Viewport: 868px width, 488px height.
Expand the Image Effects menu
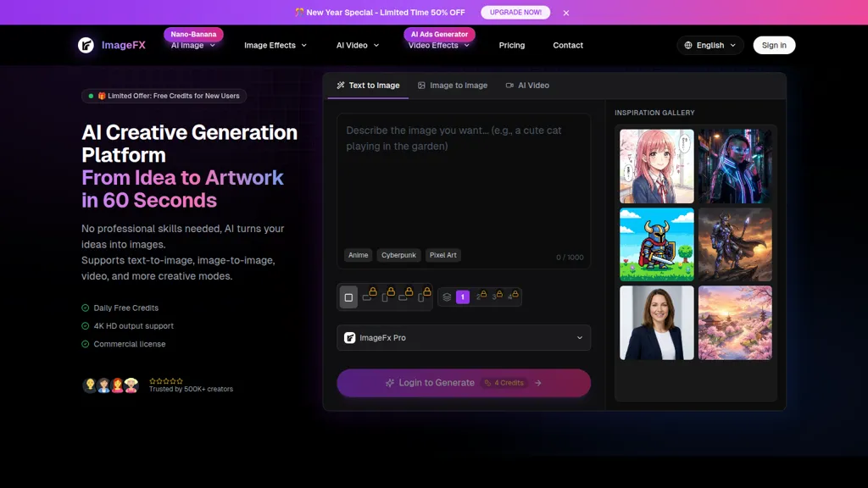pos(275,46)
